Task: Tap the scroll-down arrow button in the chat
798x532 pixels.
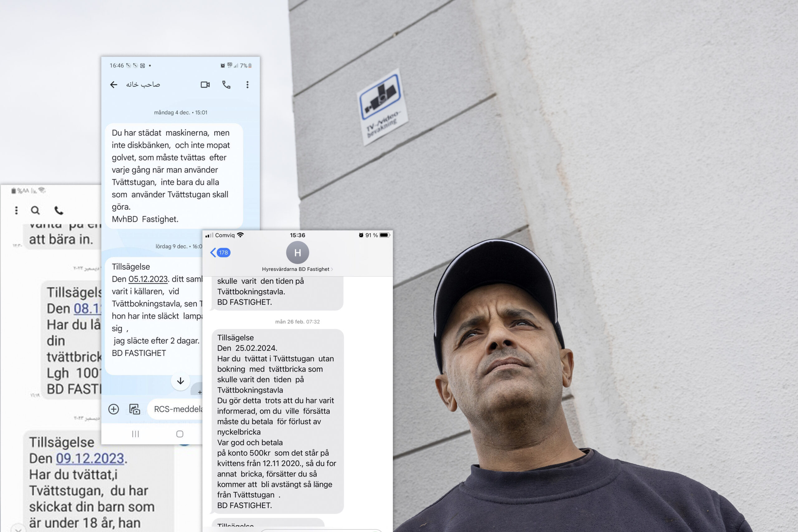Action: [x=180, y=381]
